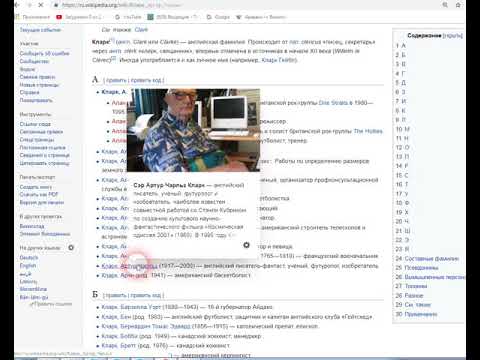Open the Deutsch language version
Image resolution: width=480 pixels, height=360 pixels.
pyautogui.click(x=29, y=258)
